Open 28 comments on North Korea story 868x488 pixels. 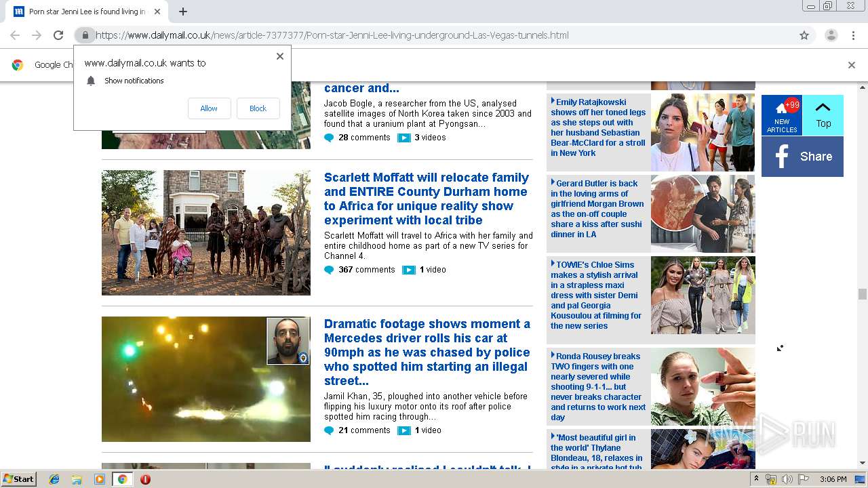click(364, 138)
